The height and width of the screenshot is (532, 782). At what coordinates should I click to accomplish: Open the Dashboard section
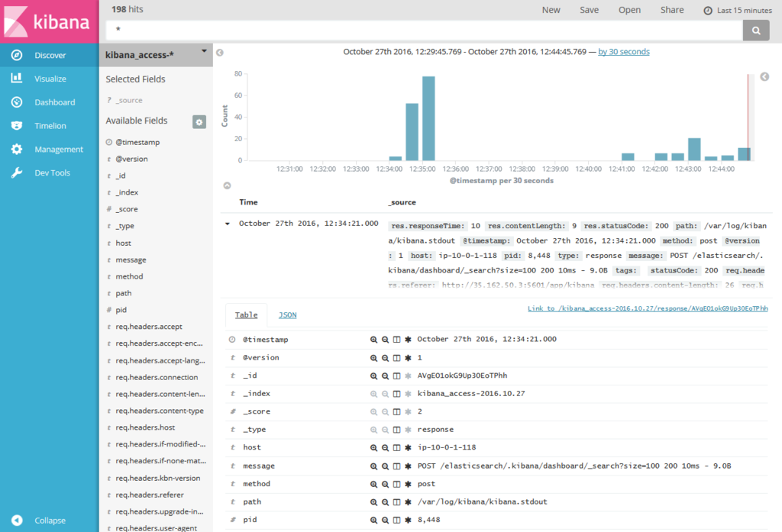pos(50,102)
